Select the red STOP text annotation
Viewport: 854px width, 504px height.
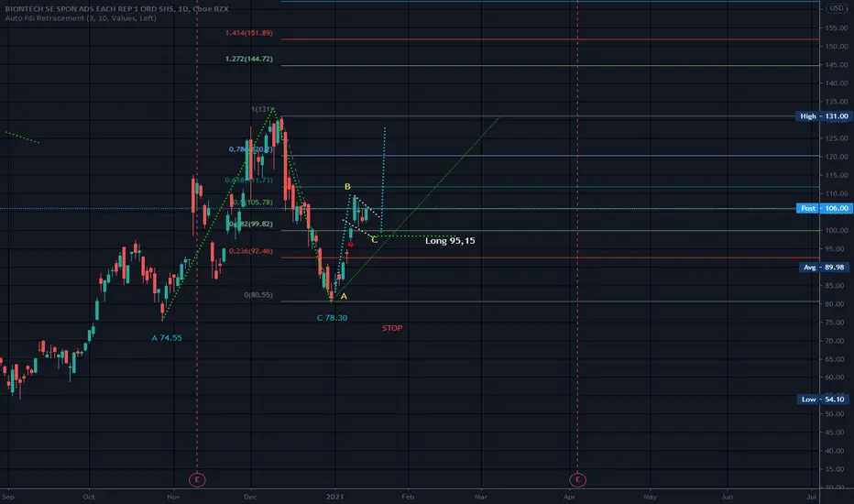[392, 328]
